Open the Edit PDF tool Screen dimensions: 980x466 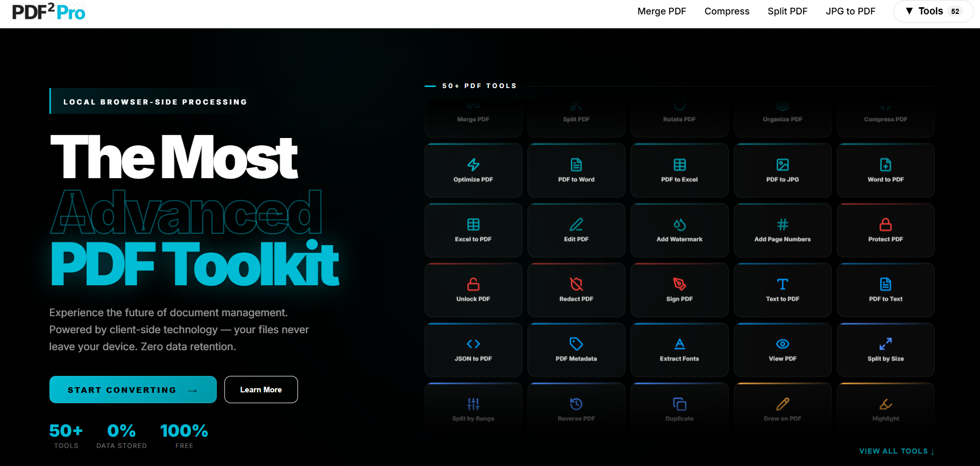(576, 230)
